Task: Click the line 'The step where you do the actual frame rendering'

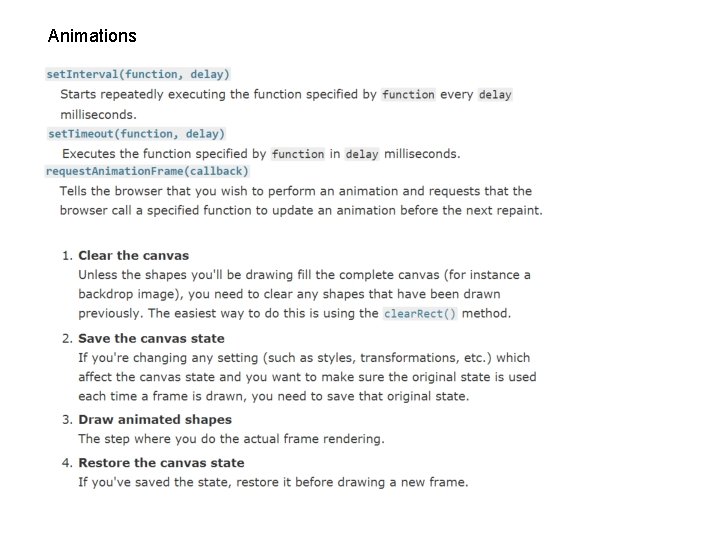Action: 231,439
